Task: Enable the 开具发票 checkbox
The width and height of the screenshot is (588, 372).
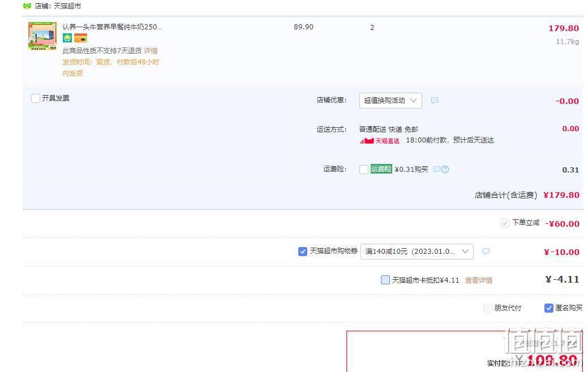Action: 36,98
